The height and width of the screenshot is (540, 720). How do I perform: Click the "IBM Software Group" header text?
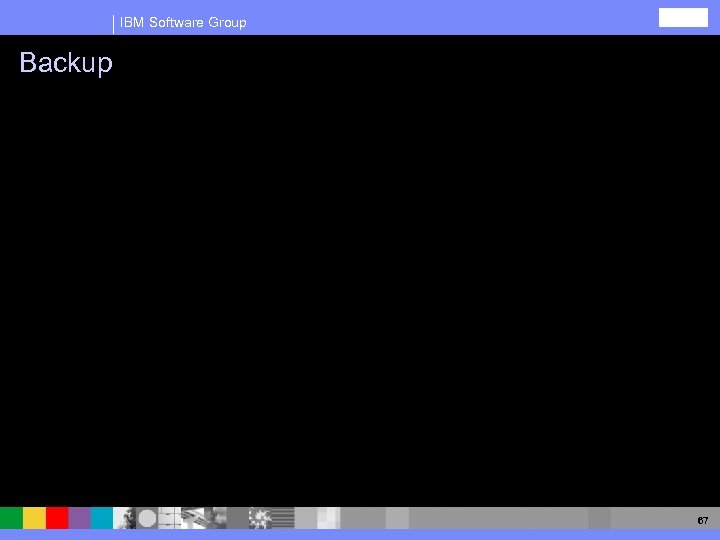pos(183,22)
